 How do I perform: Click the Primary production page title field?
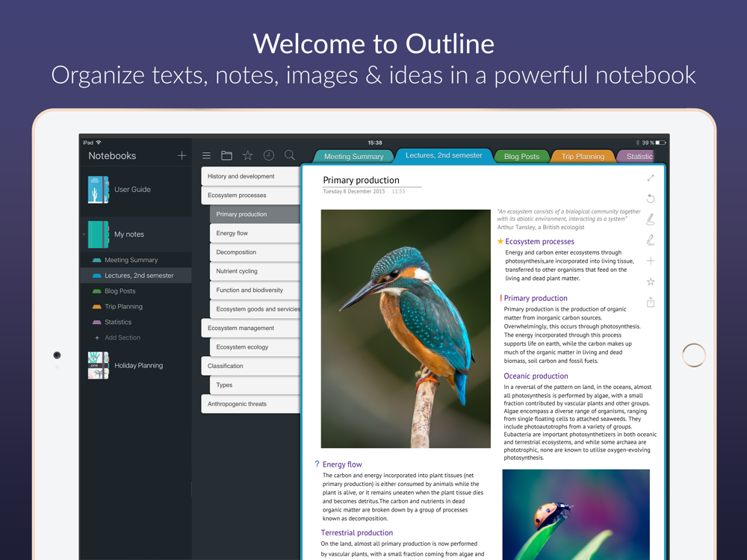coord(372,180)
